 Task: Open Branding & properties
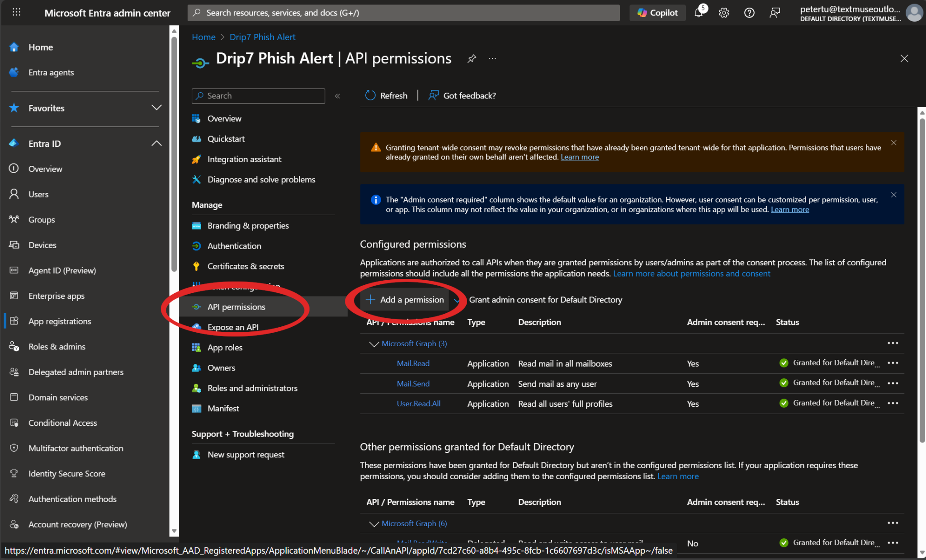click(x=248, y=226)
